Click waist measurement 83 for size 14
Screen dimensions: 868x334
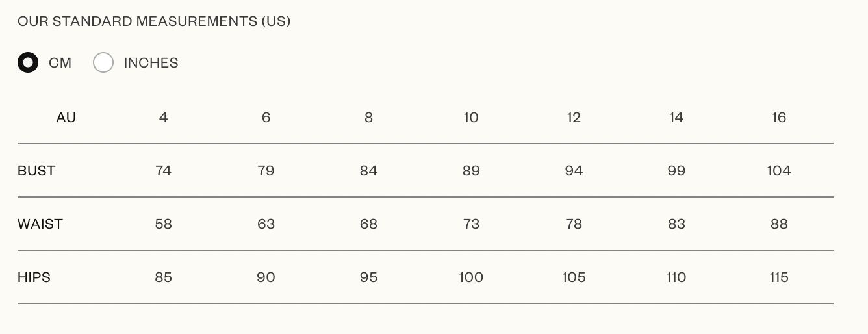pos(676,224)
